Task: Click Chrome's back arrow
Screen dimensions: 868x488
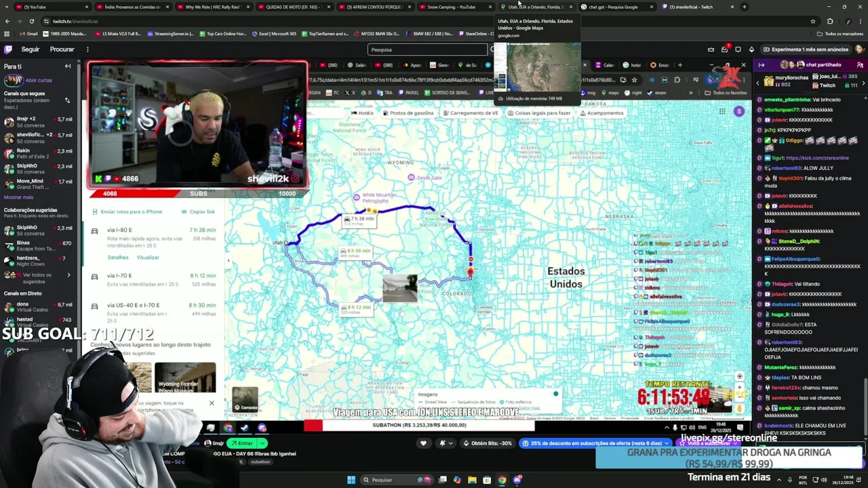Action: [7, 21]
